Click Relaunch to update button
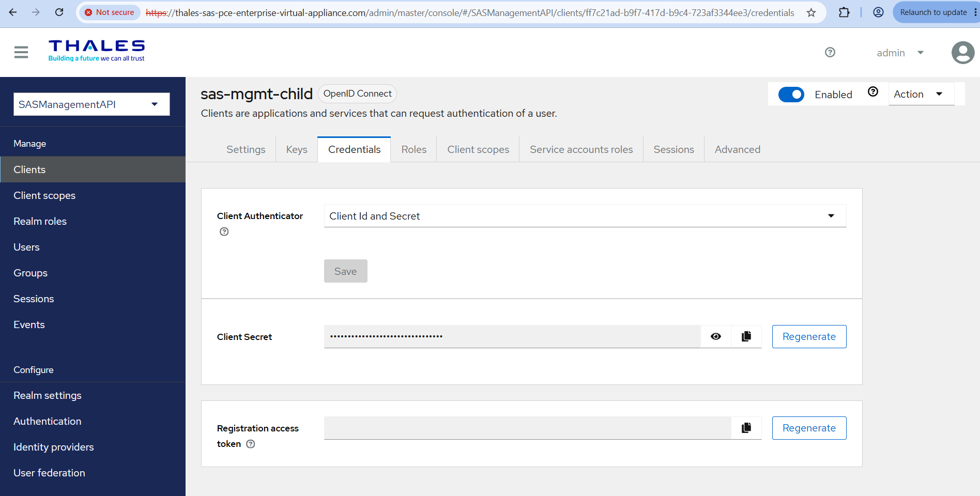The height and width of the screenshot is (496, 980). (x=933, y=12)
